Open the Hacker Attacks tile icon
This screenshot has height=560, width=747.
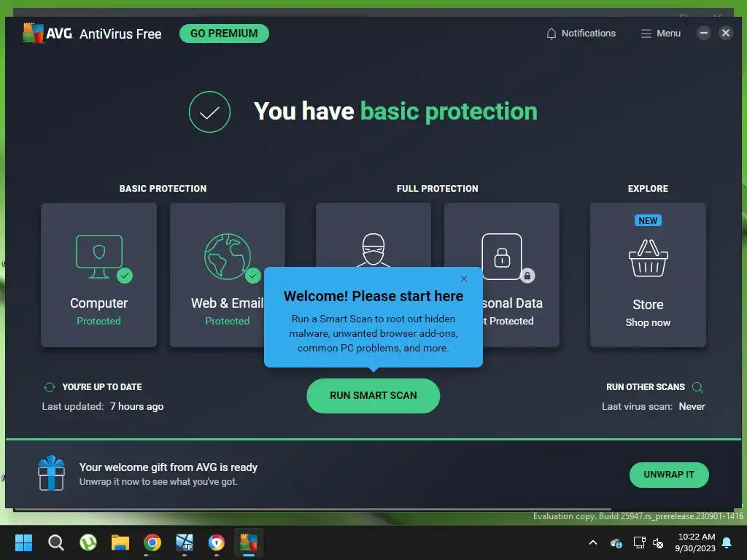pos(373,249)
